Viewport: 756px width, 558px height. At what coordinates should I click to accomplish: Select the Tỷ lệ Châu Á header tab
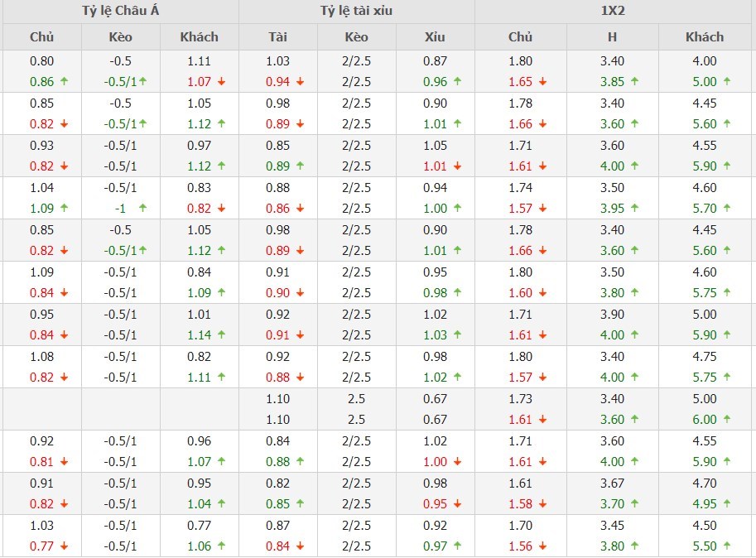pyautogui.click(x=119, y=12)
